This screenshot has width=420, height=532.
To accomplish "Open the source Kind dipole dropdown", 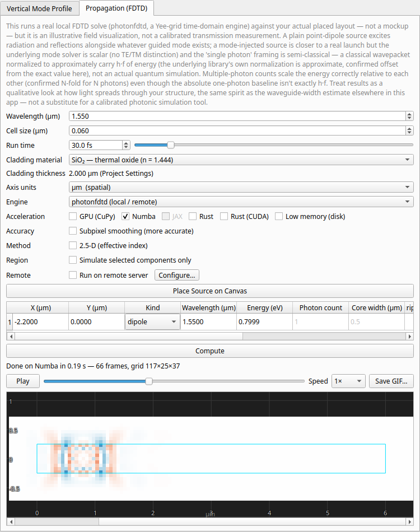I will coord(153,321).
